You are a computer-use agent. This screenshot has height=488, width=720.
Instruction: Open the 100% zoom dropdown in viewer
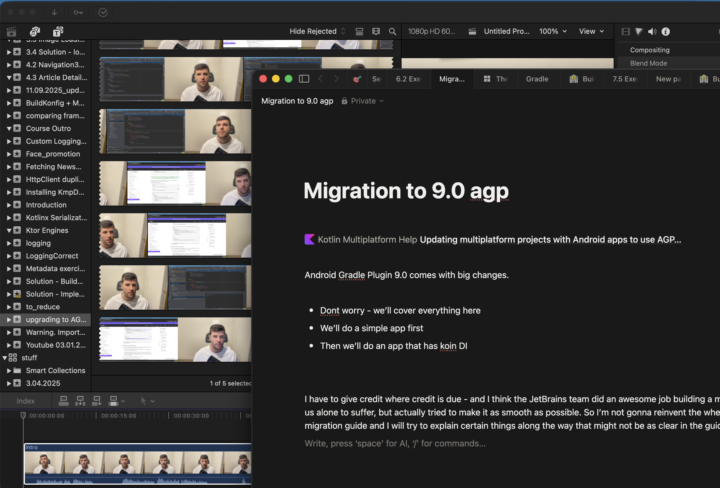click(x=553, y=31)
